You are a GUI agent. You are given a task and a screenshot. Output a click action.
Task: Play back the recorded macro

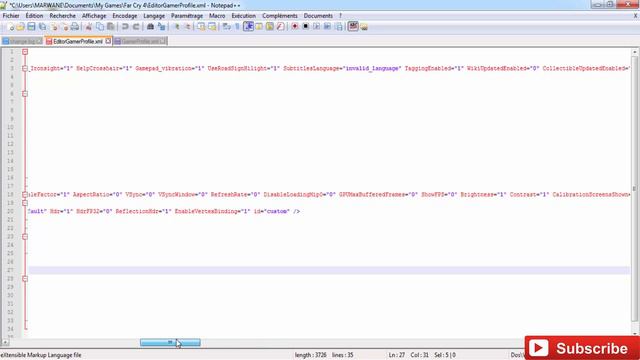tap(316, 27)
